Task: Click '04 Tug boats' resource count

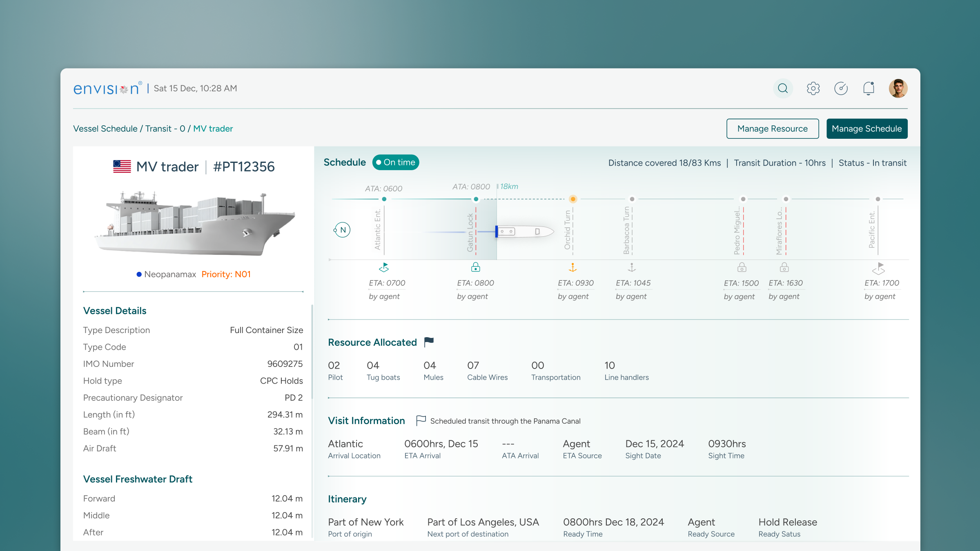Action: [x=383, y=371]
